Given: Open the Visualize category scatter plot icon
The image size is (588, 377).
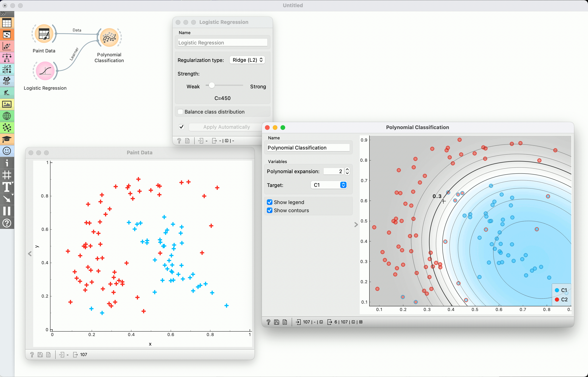Looking at the screenshot, I should pos(7,46).
